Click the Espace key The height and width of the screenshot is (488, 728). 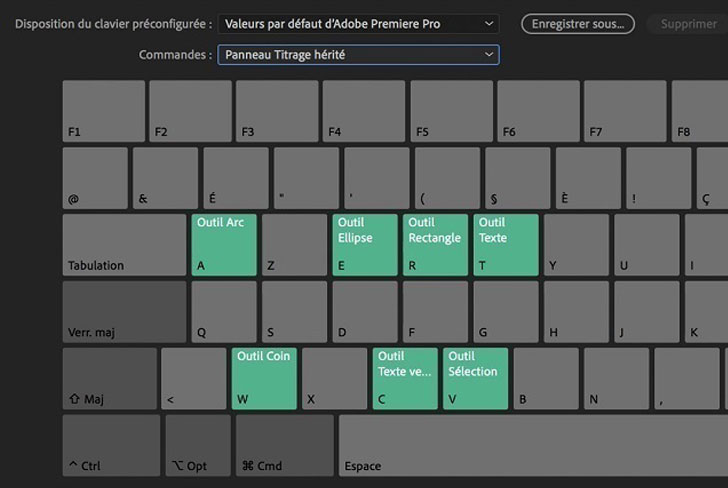click(530, 445)
